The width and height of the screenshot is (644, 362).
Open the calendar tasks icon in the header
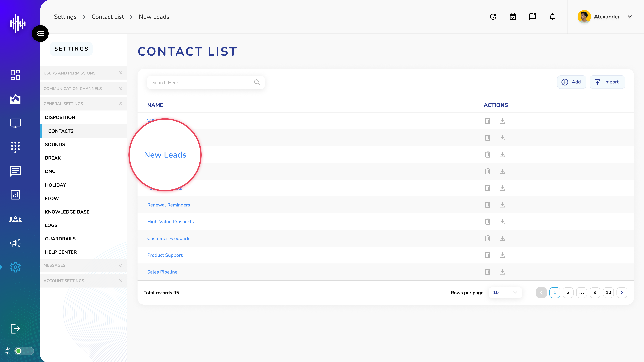[x=513, y=17]
